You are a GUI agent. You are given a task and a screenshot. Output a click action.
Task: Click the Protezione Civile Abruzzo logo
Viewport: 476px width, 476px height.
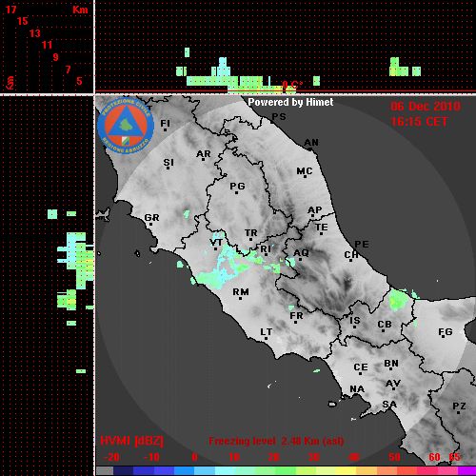[x=126, y=126]
